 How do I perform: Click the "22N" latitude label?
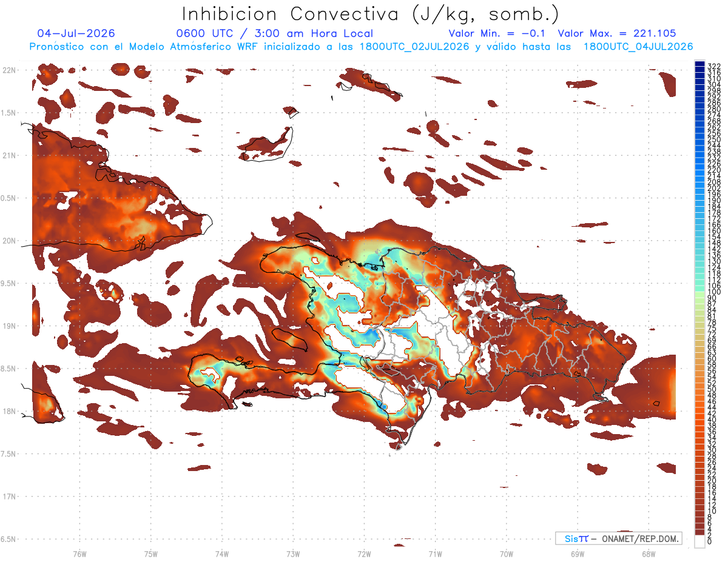click(x=9, y=70)
